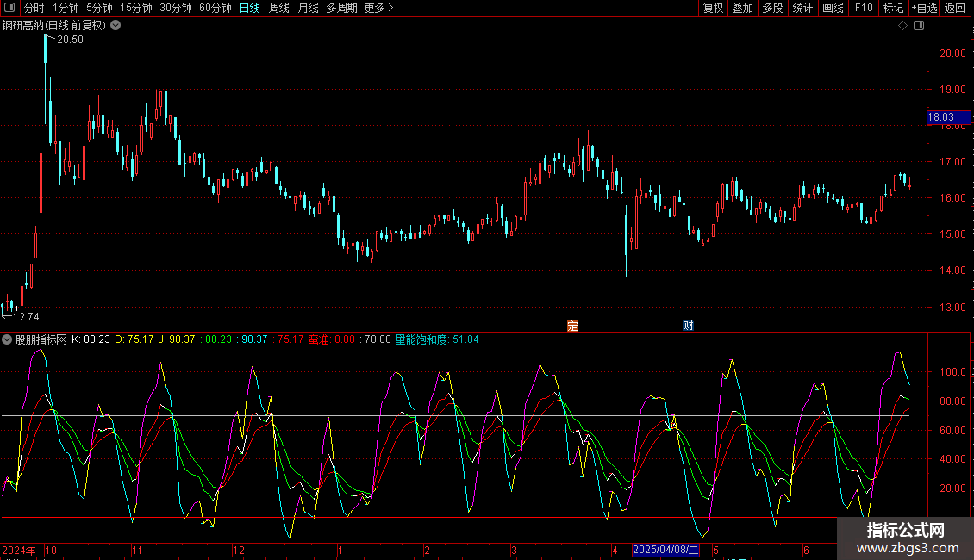Click the 18.03 price label on price axis
Image resolution: width=974 pixels, height=560 pixels.
[x=948, y=116]
